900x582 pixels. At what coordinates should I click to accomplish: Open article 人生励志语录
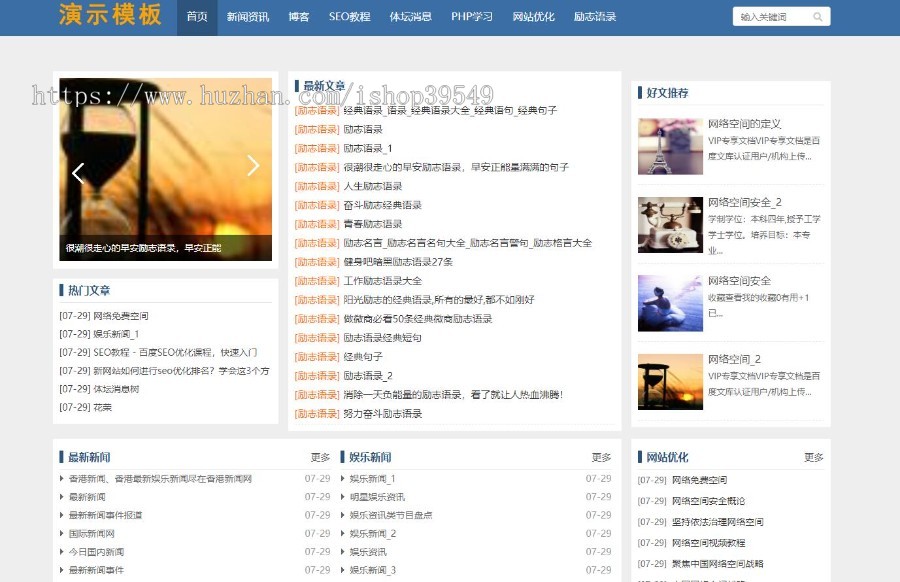point(373,187)
